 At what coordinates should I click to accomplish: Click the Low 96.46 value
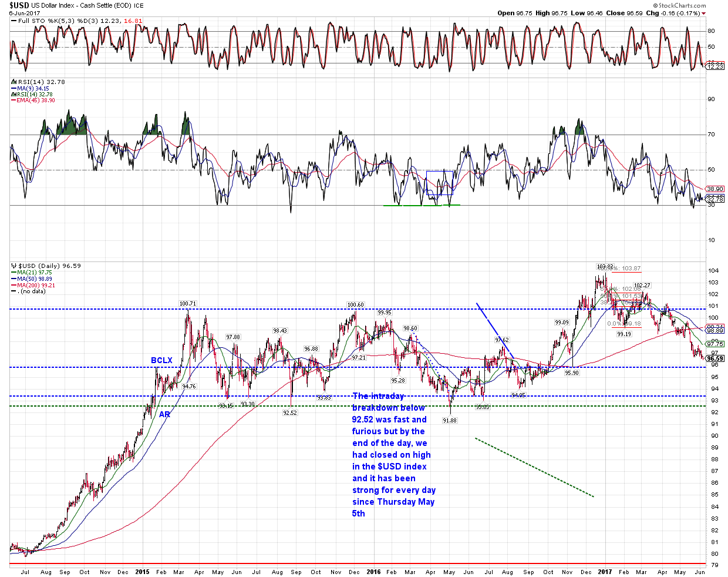[x=587, y=13]
